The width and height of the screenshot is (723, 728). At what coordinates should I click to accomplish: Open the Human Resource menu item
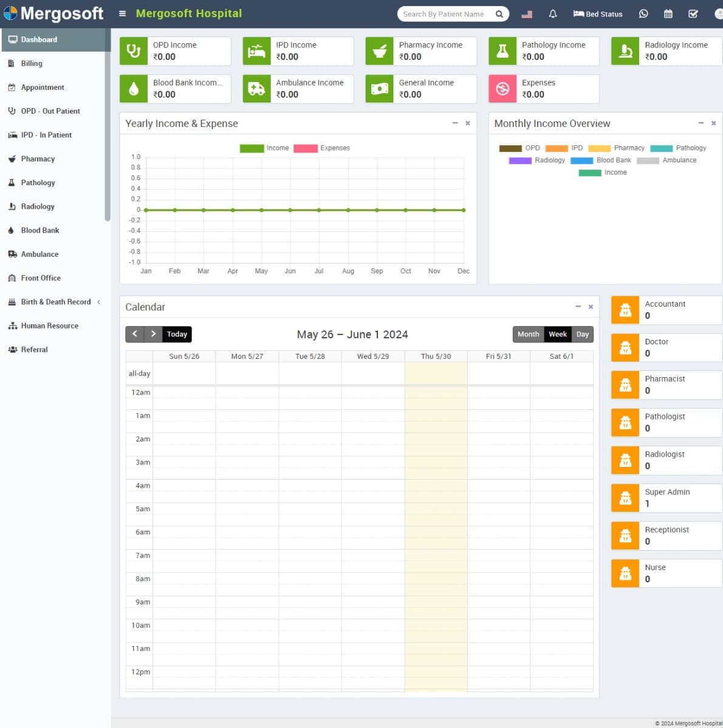[49, 325]
